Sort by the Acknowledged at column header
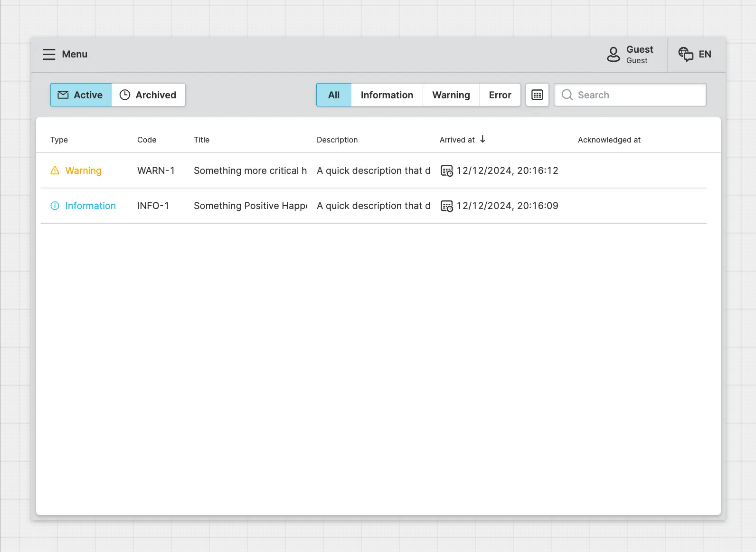This screenshot has width=756, height=552. pyautogui.click(x=609, y=140)
